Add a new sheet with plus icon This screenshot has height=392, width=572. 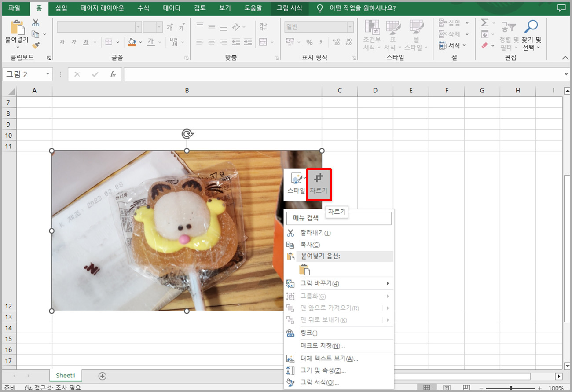[103, 376]
